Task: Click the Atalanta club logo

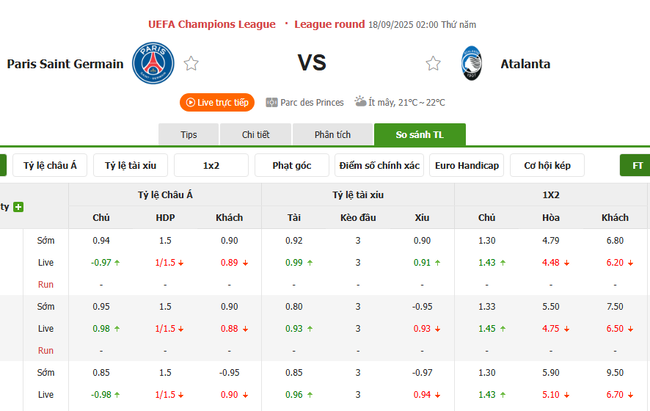Action: point(470,64)
